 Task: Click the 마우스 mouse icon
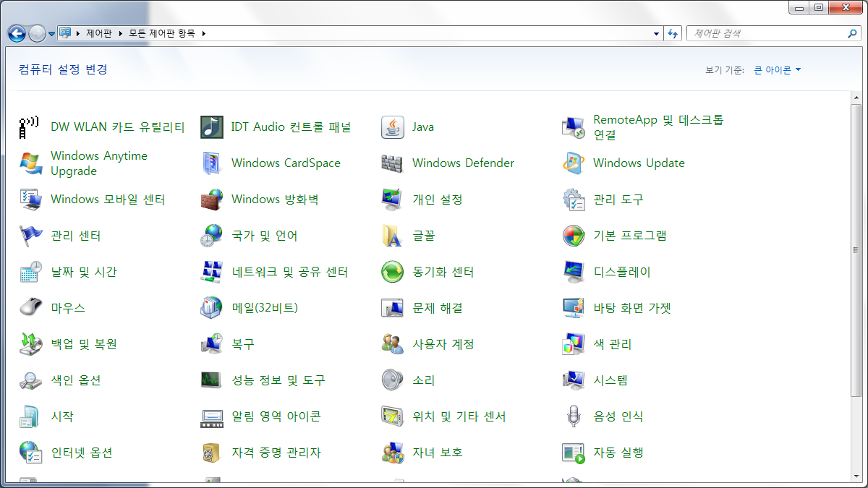tap(30, 308)
